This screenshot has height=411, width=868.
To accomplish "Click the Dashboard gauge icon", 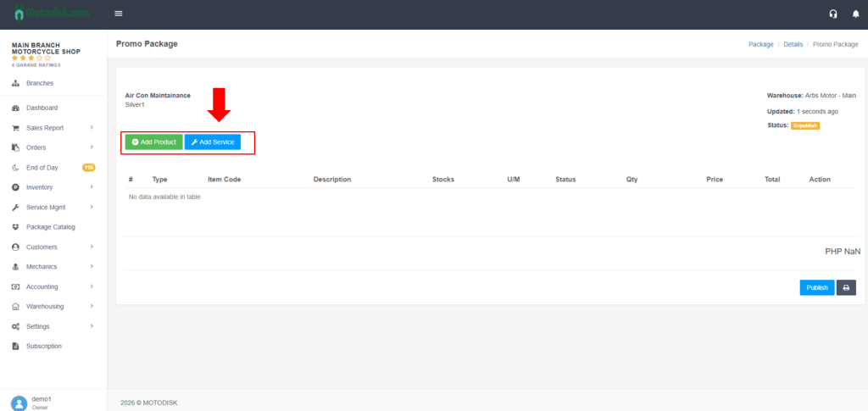I will click(16, 108).
